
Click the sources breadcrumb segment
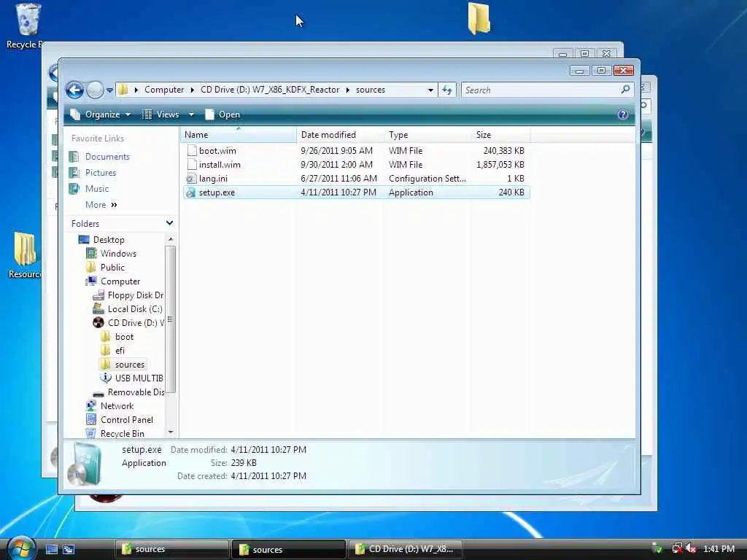tap(370, 90)
